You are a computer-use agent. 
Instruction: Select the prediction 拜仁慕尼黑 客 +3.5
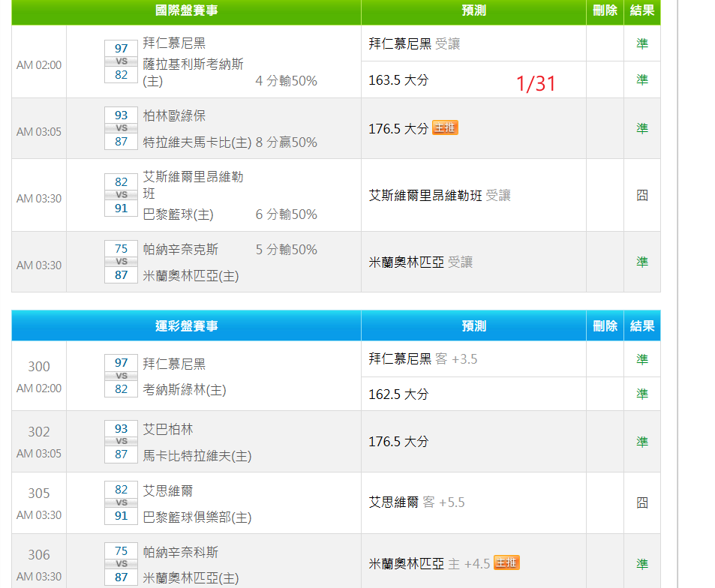tap(422, 359)
